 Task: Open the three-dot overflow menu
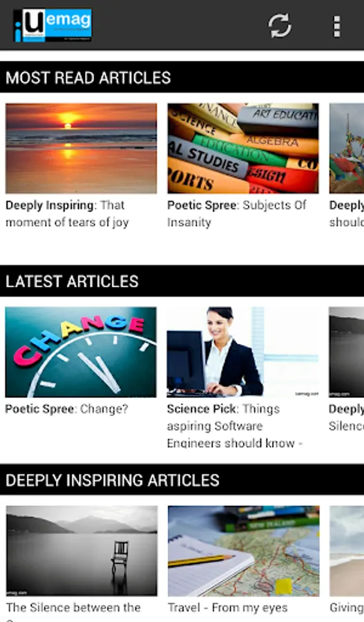pyautogui.click(x=336, y=26)
